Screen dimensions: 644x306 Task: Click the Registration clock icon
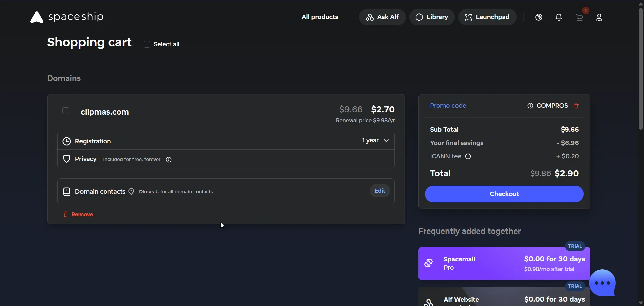pyautogui.click(x=67, y=141)
